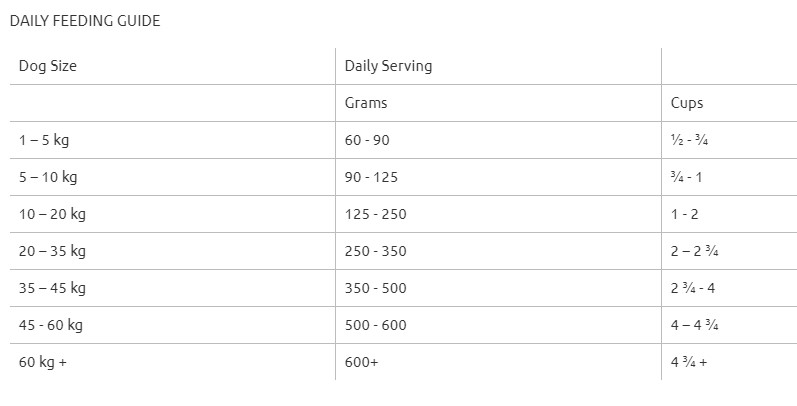Screen dimensions: 797x406
Task: Click the 35 – 45 kg row label
Action: pos(52,288)
